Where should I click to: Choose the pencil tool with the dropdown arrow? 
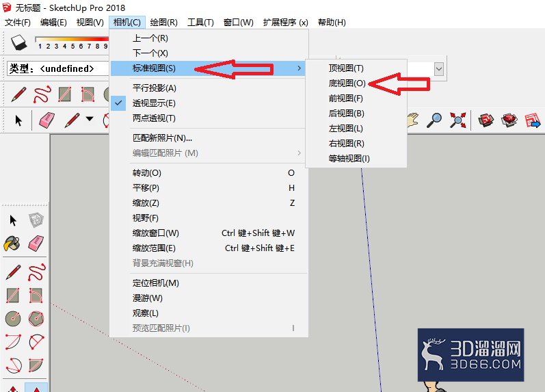(72, 120)
